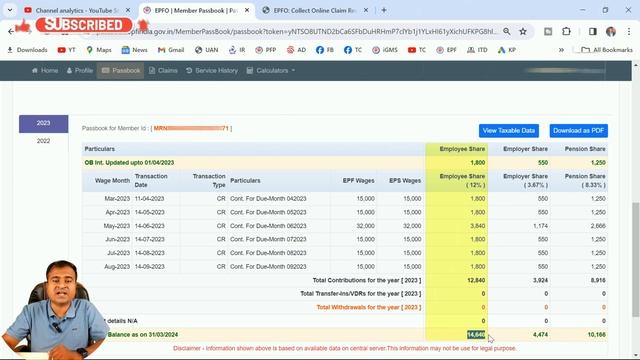Viewport: 640px width, 360px height.
Task: Open the UAN bookmark
Action: coord(207,50)
